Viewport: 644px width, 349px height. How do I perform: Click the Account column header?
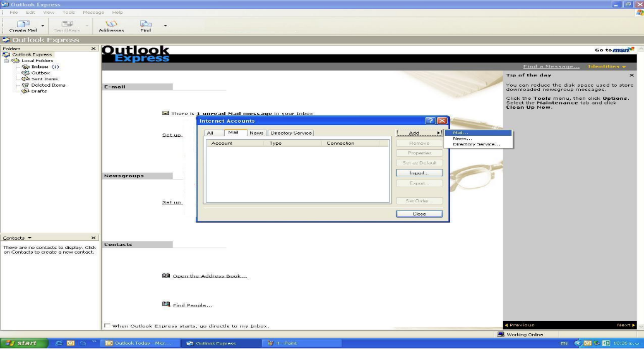[x=235, y=143]
